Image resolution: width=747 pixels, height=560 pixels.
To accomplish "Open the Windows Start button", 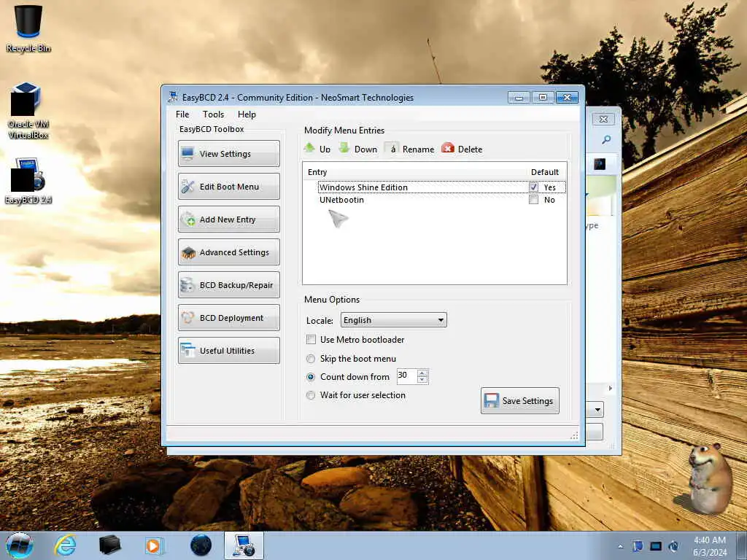I will pos(20,545).
